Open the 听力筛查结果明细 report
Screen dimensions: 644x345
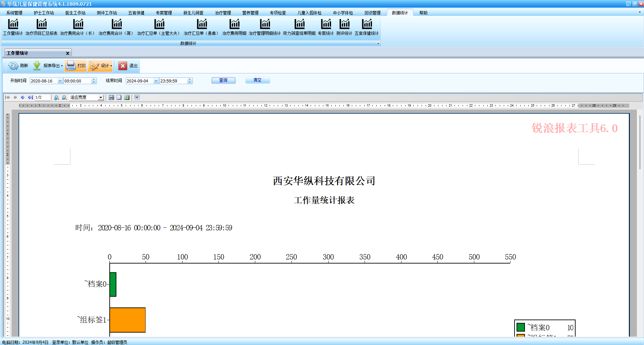[300, 27]
